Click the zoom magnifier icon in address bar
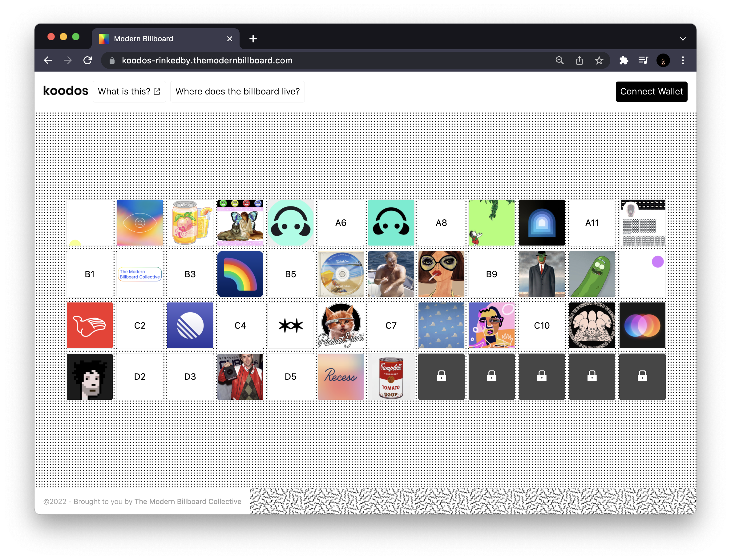This screenshot has width=731, height=560. (x=559, y=60)
